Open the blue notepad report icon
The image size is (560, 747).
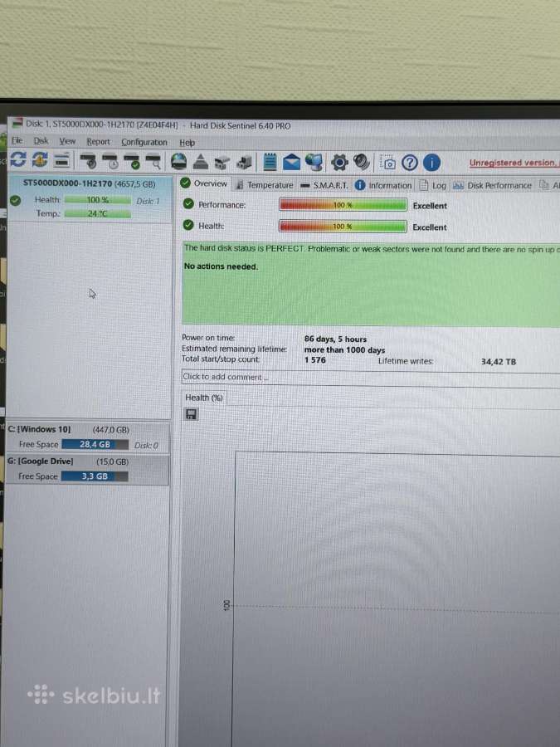[x=270, y=162]
